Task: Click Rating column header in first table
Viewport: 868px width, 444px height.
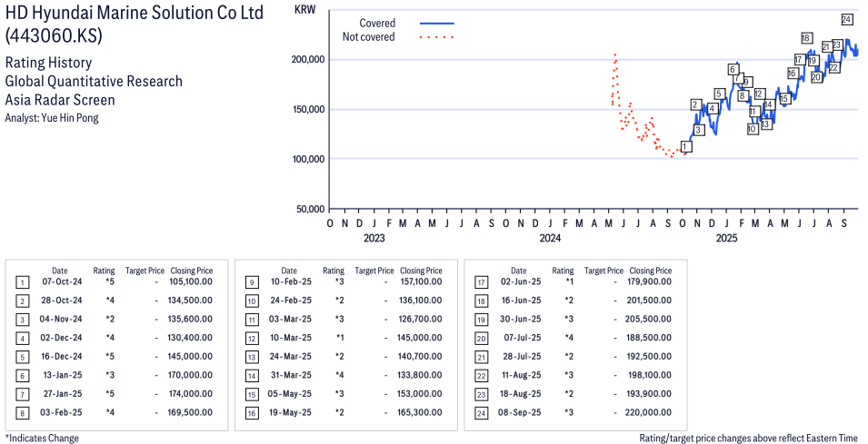Action: pos(104,271)
